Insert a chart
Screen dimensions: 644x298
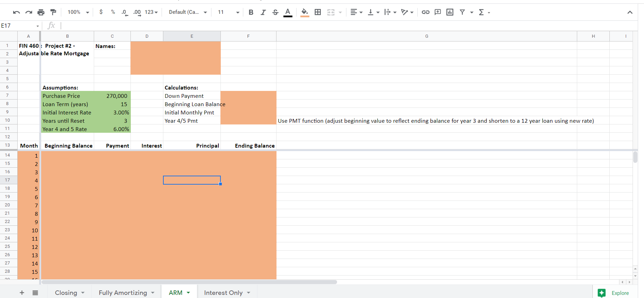pyautogui.click(x=450, y=12)
